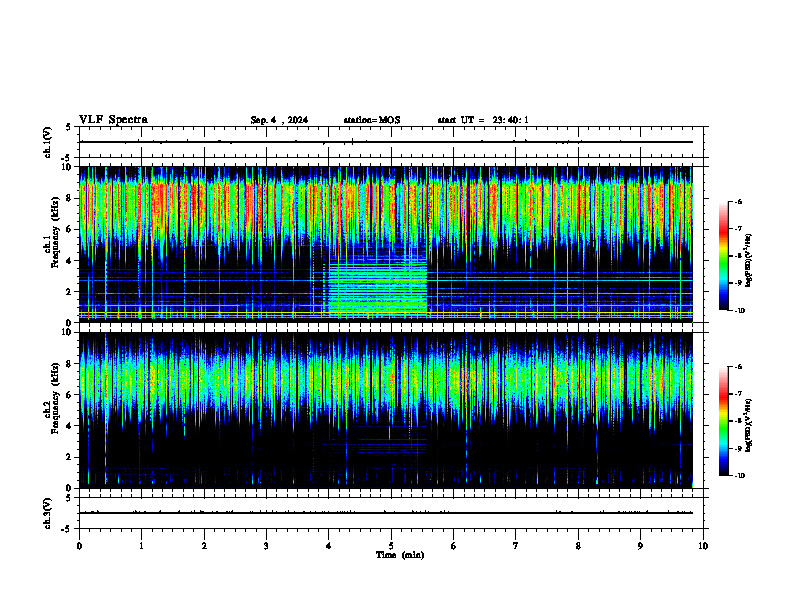Image resolution: width=792 pixels, height=612 pixels.
Task: Click the 'Time (min)' axis label
Action: [400, 555]
